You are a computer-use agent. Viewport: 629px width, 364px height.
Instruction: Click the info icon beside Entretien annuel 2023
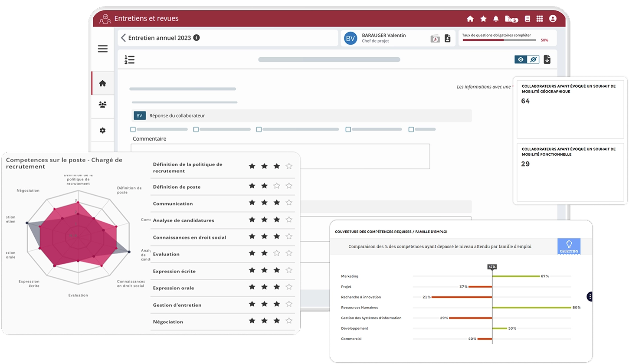(x=197, y=38)
